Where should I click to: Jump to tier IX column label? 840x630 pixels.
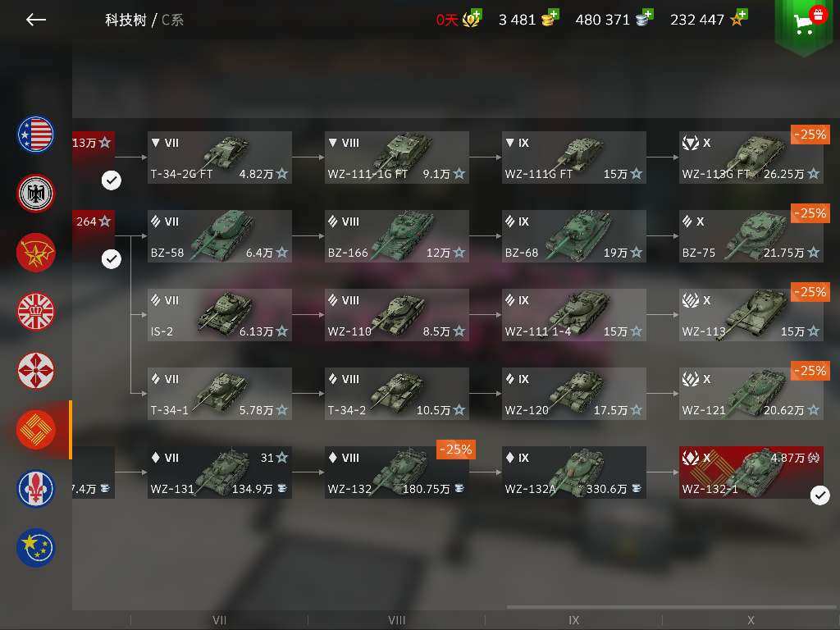(573, 620)
